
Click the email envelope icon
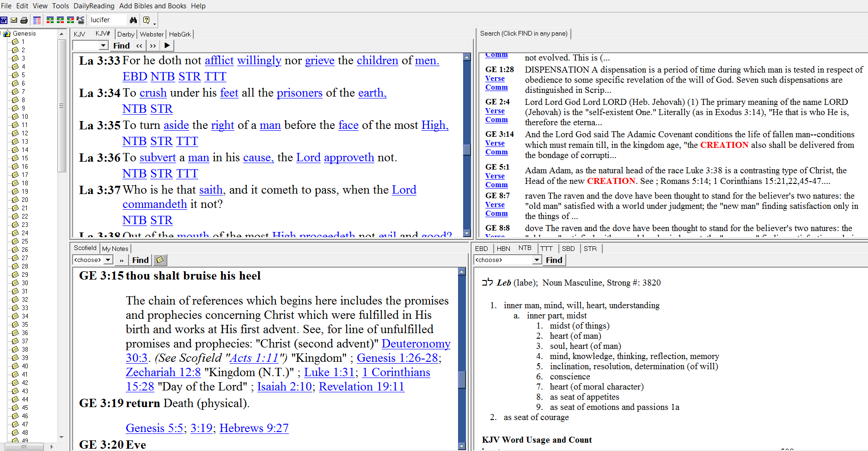coord(14,20)
